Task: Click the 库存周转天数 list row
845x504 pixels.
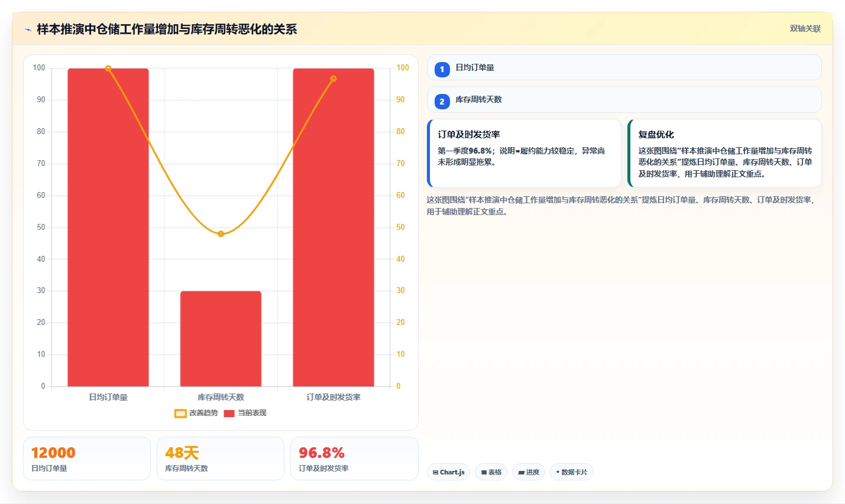Action: (x=624, y=99)
